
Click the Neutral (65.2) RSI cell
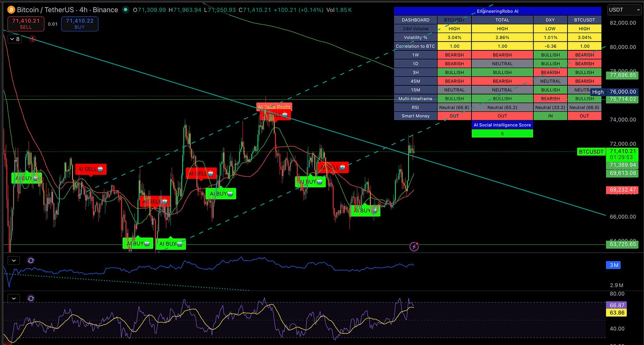click(502, 107)
